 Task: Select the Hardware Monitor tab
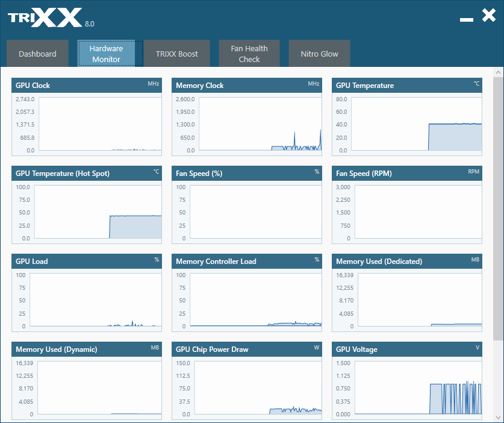coord(106,54)
